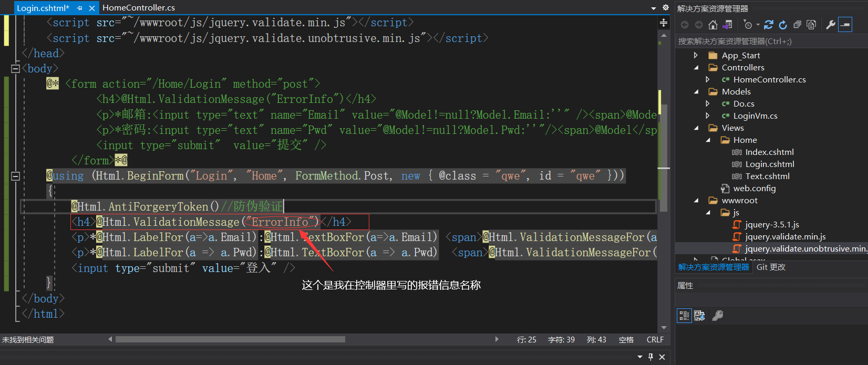
Task: Click the 未找到相关问题 status indicator
Action: tap(28, 340)
